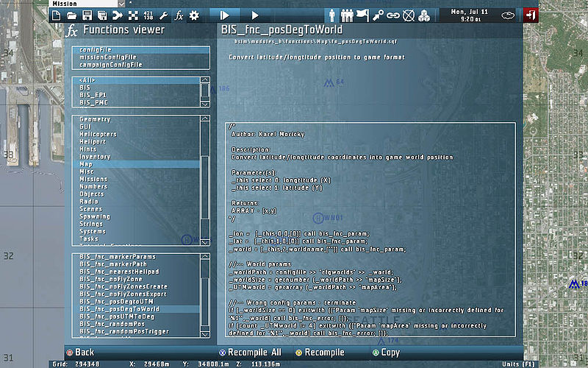This screenshot has width=588, height=368.
Task: Select the Objects category
Action: [x=137, y=194]
